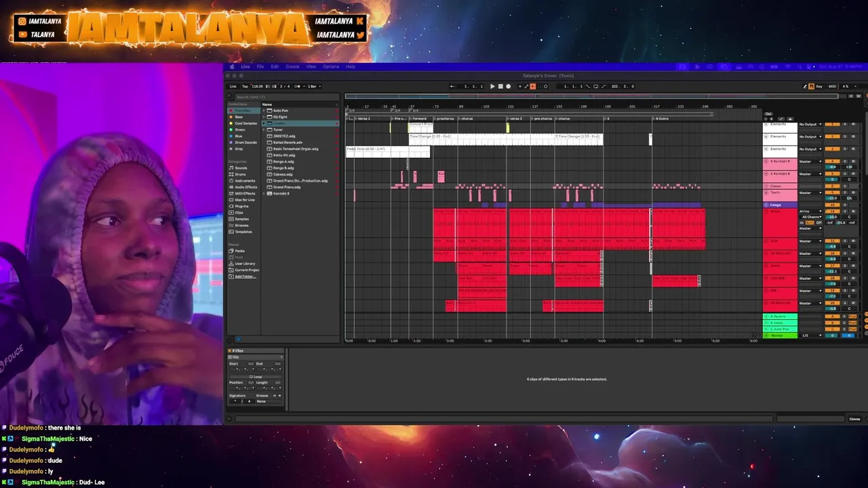Click the 6 Outro locator marker
The height and width of the screenshot is (488, 868).
(661, 119)
